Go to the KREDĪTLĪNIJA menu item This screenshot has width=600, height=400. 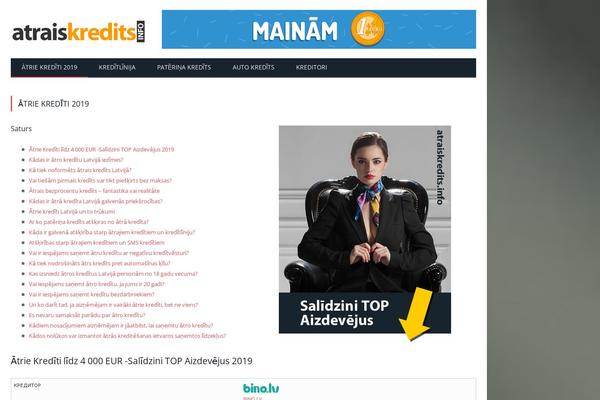click(x=117, y=67)
